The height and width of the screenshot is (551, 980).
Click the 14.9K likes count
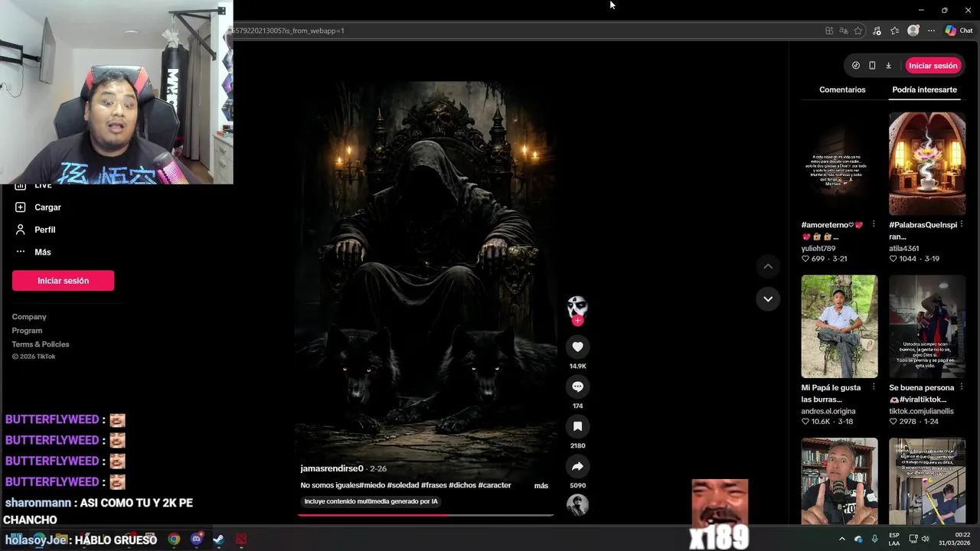tap(577, 367)
